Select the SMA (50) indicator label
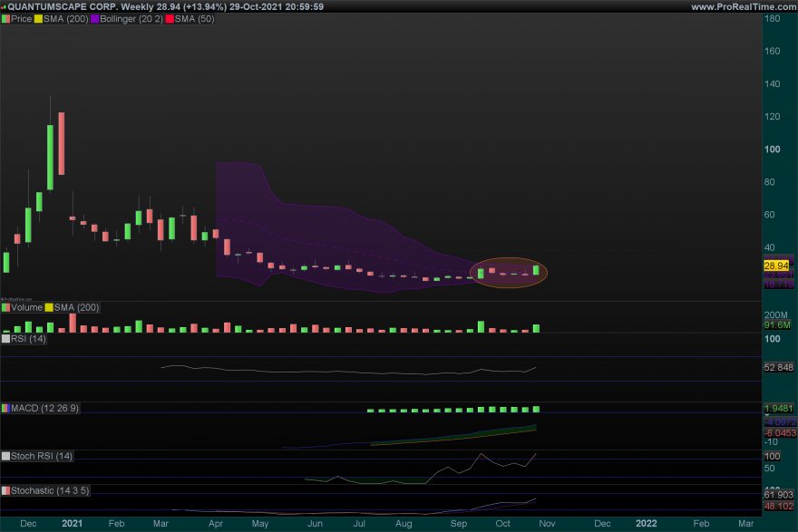Screen dimensions: 798x532 194,19
